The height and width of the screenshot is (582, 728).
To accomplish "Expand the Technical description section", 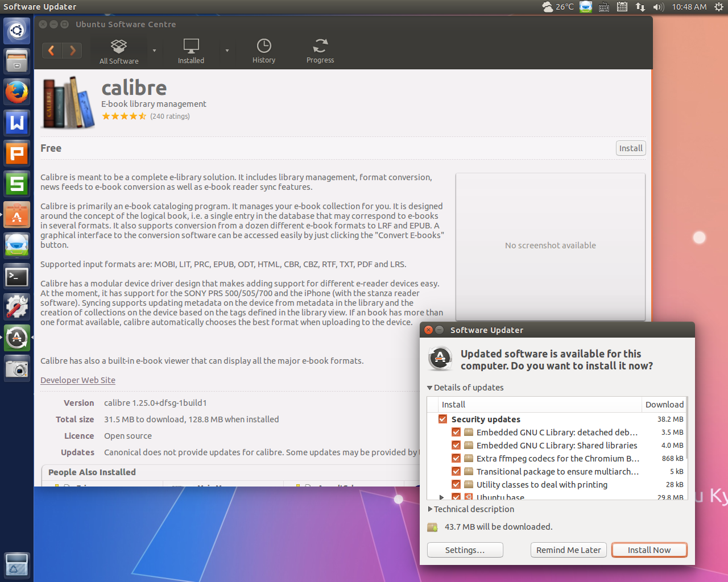I will (430, 509).
